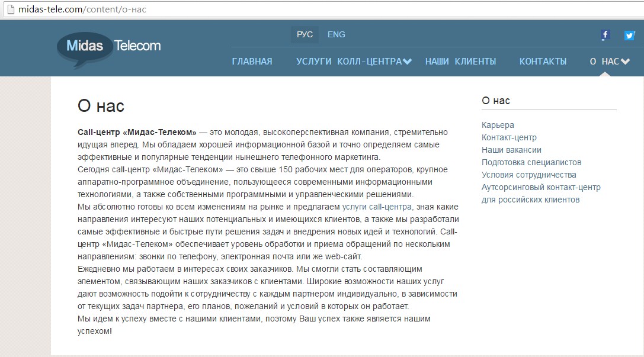Click the О нас page heading
Image resolution: width=644 pixels, height=357 pixels.
101,106
